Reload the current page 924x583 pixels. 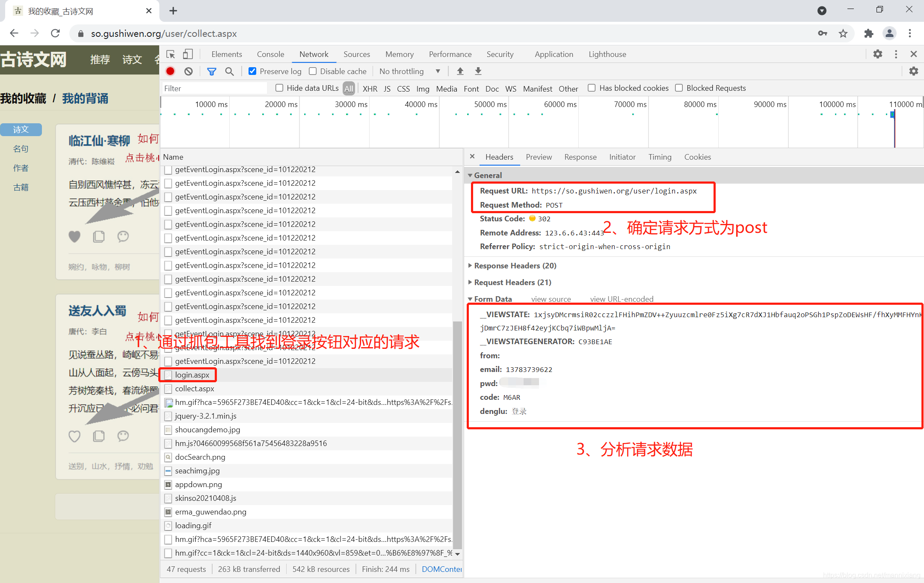click(x=55, y=33)
